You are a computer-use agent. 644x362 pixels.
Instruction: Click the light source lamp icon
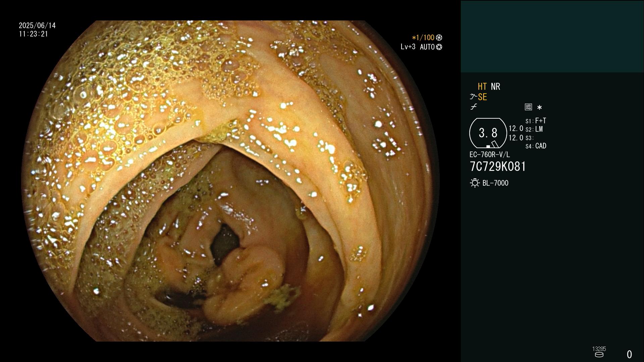click(475, 183)
